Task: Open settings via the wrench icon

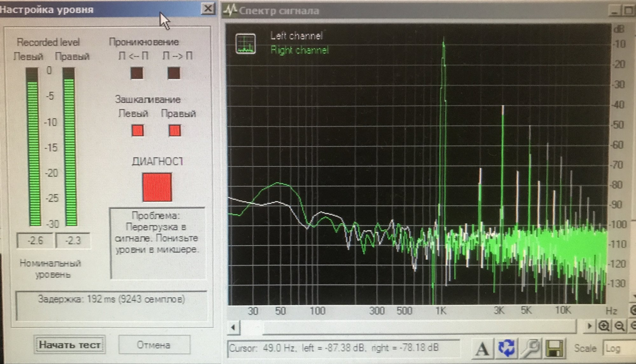Action: click(530, 348)
